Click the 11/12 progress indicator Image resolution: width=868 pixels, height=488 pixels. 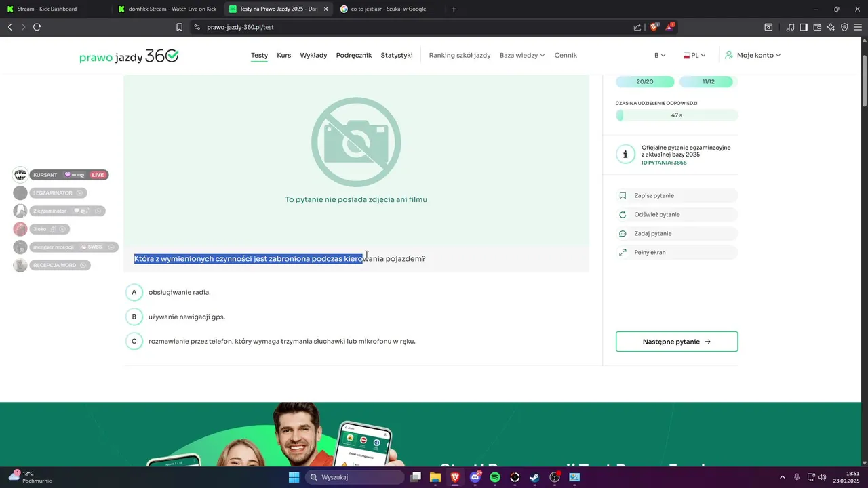[x=708, y=81]
